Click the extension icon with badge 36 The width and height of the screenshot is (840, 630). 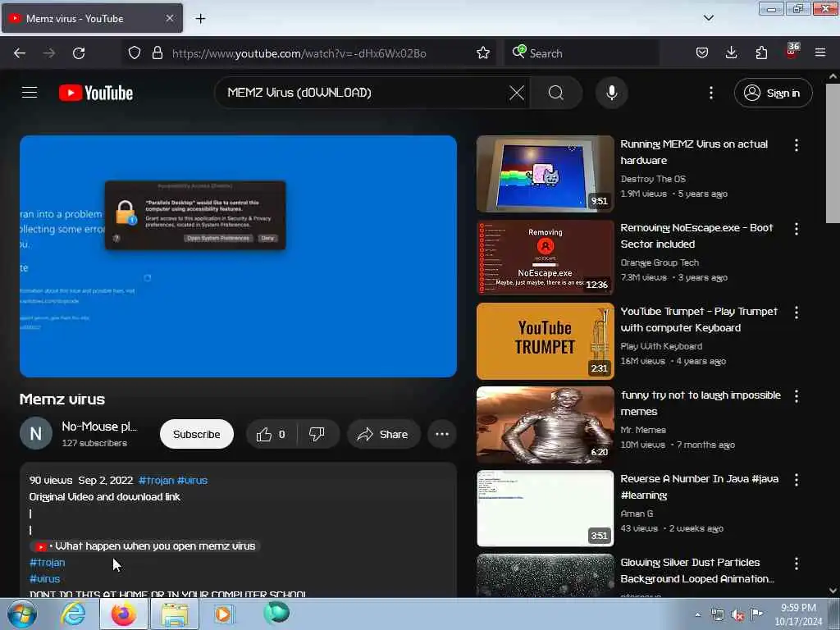792,52
